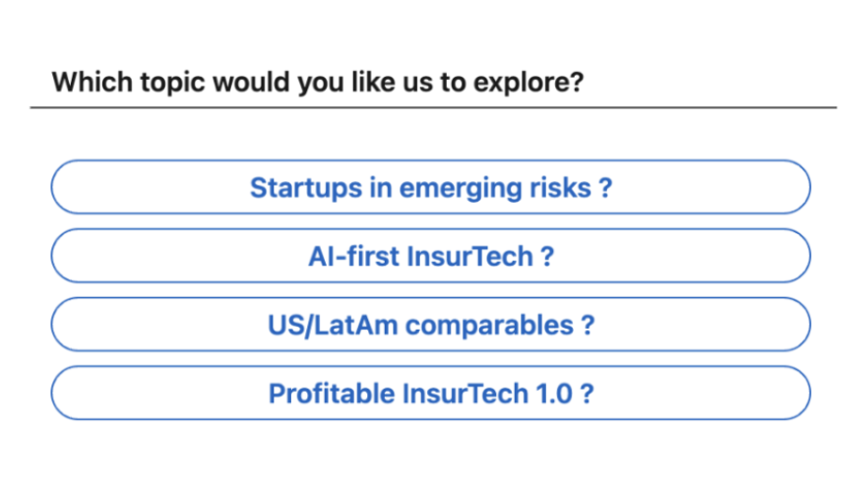868x488 pixels.
Task: Click the question mark after 'AI-first InsurTech'
Action: (547, 257)
